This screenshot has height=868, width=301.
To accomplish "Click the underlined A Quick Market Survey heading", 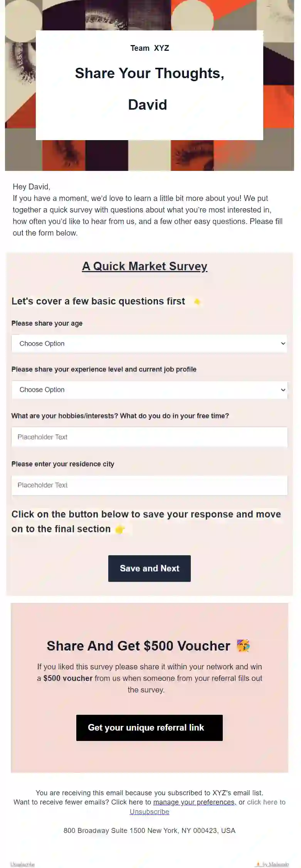I will (x=145, y=266).
